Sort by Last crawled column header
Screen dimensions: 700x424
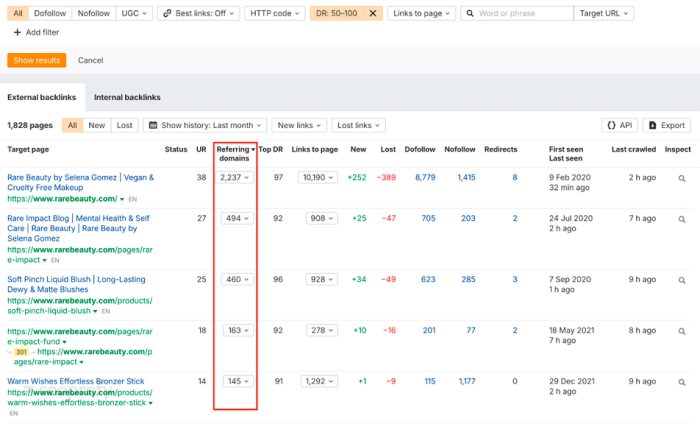coord(633,150)
